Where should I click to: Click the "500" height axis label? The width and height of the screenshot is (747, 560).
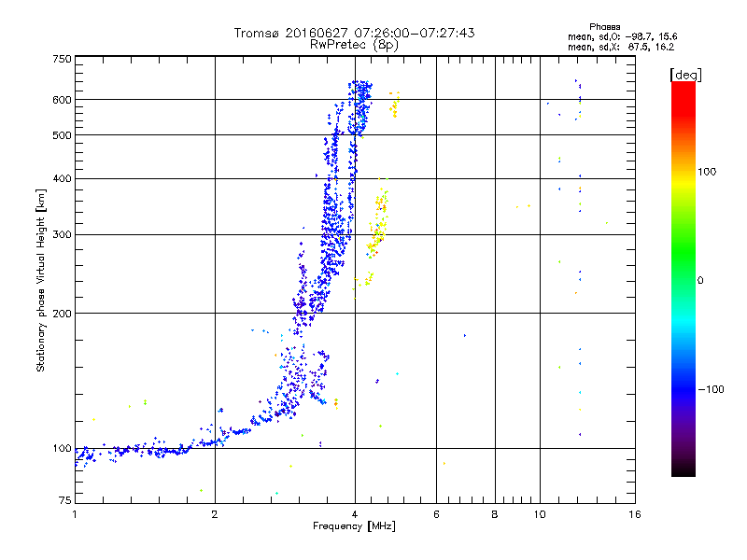[x=62, y=135]
